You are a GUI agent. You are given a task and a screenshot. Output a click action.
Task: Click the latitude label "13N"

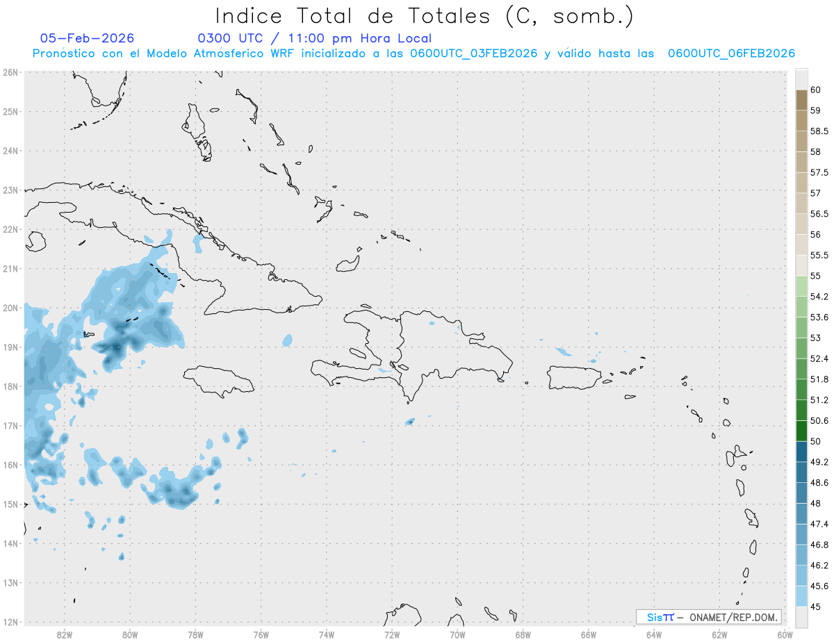click(10, 583)
